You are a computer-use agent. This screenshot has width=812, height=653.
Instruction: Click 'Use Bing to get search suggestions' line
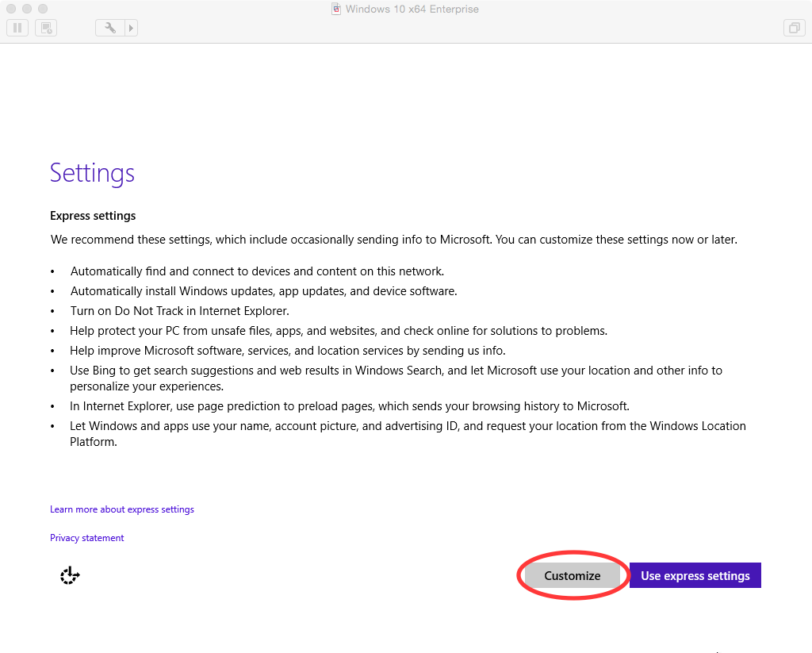pyautogui.click(x=396, y=378)
